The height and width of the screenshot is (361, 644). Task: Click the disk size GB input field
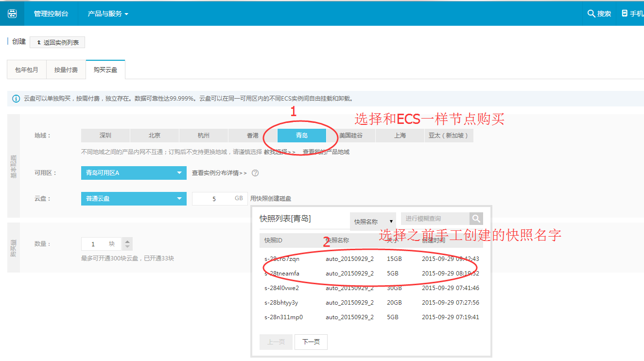(x=220, y=199)
